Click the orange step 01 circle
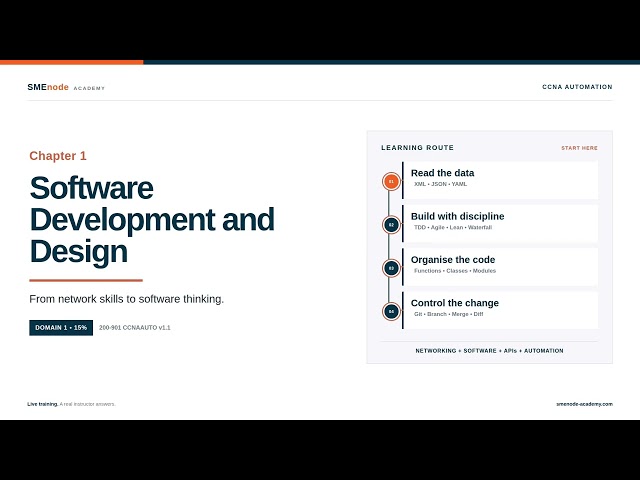This screenshot has width=640, height=480. 391,181
